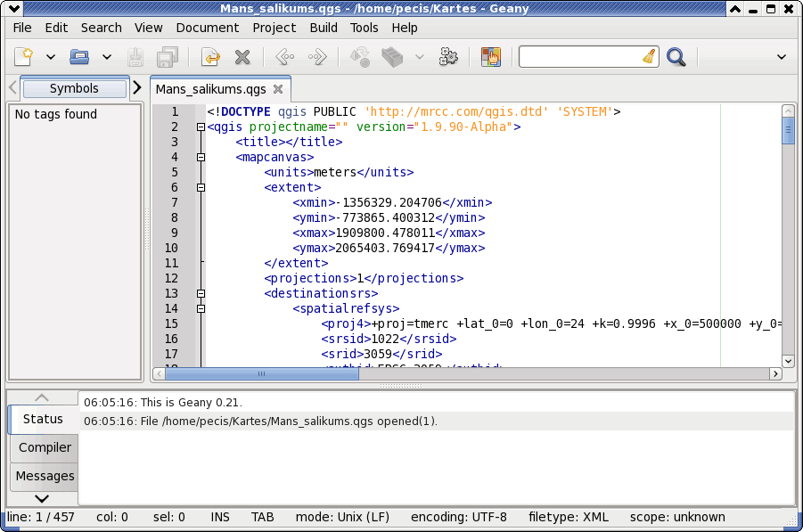Click the editor scroll-down arrow
Viewport: 803px width, 532px height.
[788, 361]
